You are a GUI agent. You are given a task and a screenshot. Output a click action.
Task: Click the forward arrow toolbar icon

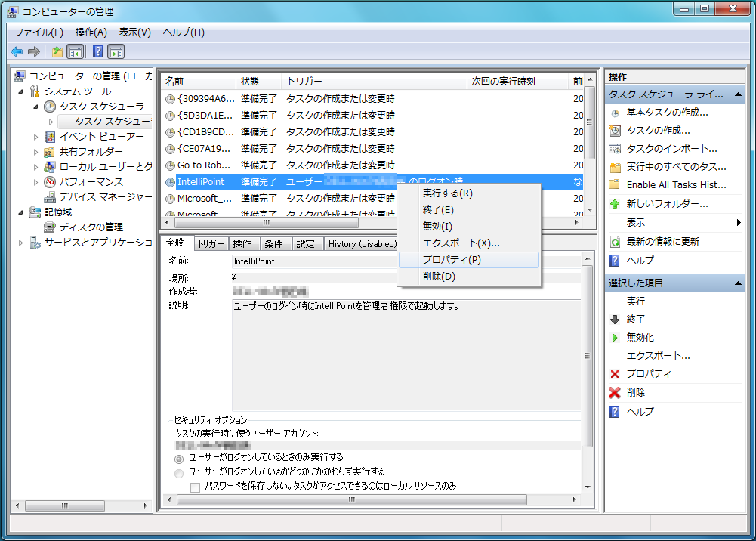coord(34,51)
